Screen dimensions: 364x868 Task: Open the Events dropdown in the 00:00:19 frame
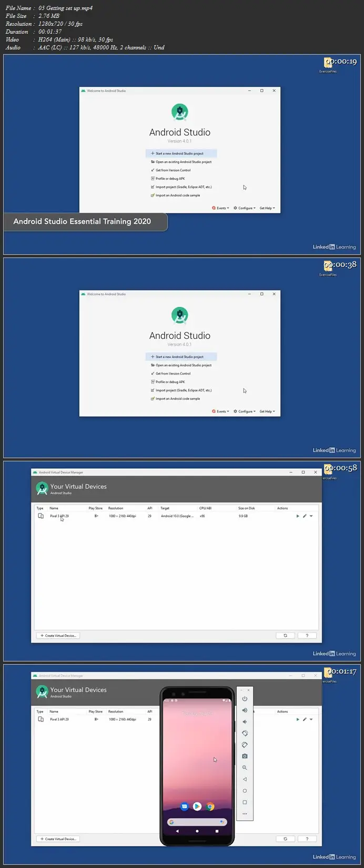pyautogui.click(x=221, y=208)
